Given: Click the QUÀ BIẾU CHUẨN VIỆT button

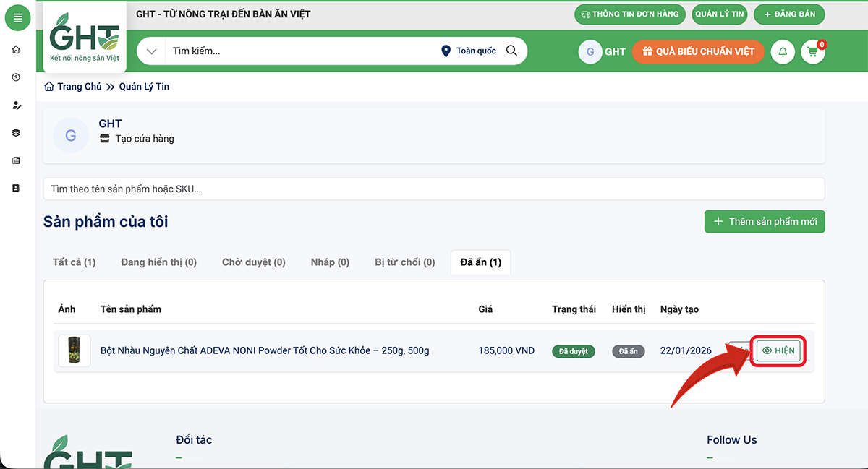Looking at the screenshot, I should tap(698, 51).
